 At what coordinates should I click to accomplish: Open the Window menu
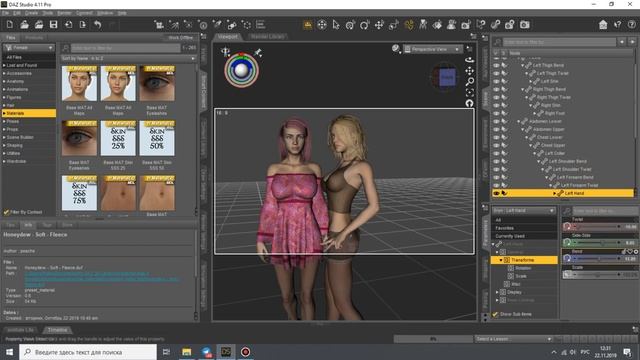click(x=105, y=13)
